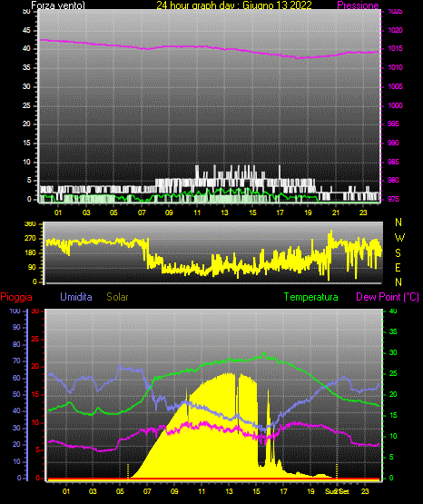Click the S wind direction letter

(398, 253)
